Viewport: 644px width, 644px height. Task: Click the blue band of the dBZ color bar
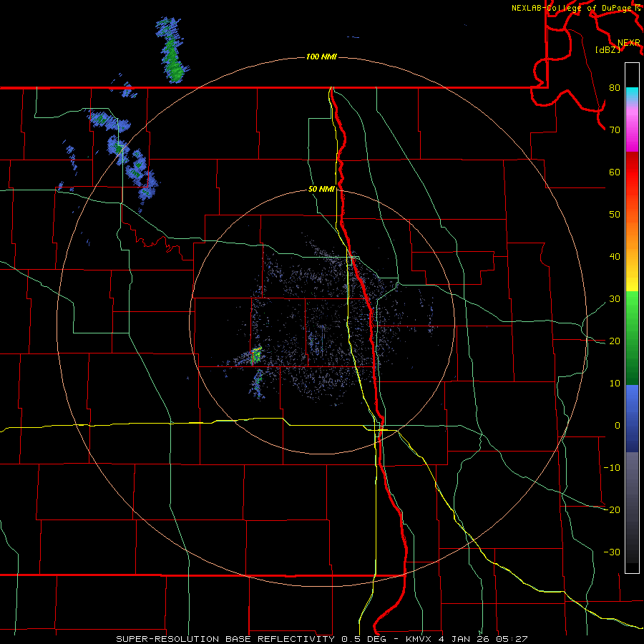(x=632, y=418)
